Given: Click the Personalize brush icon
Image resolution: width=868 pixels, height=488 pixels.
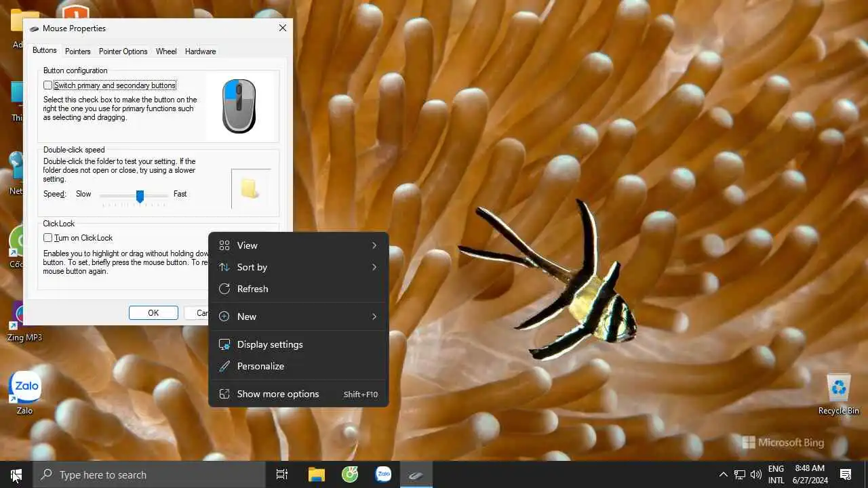Looking at the screenshot, I should coord(224,366).
